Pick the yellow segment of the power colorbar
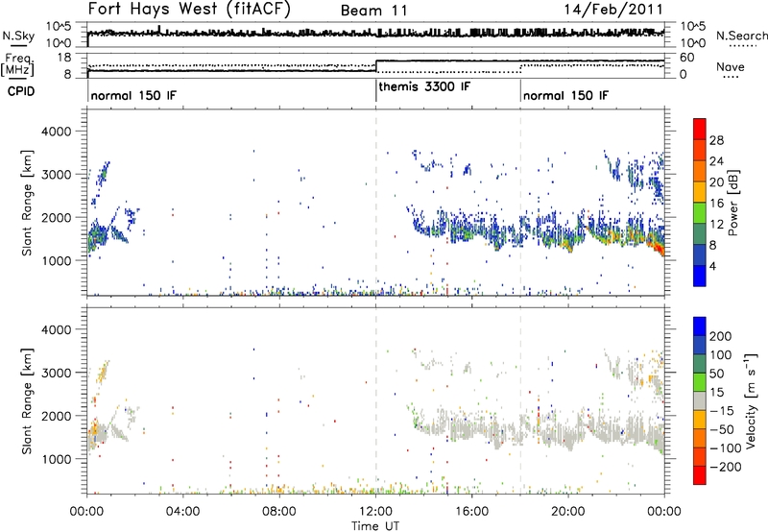Viewport: 768px width, 532px height. pyautogui.click(x=700, y=192)
